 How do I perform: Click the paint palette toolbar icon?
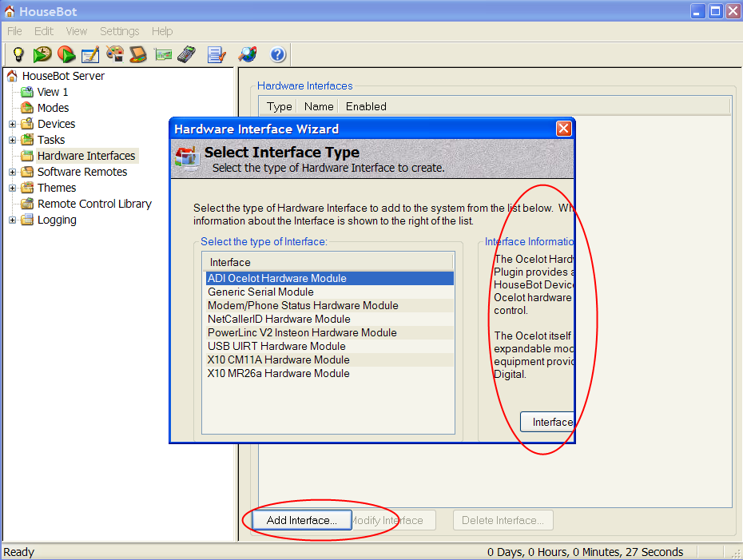(115, 54)
